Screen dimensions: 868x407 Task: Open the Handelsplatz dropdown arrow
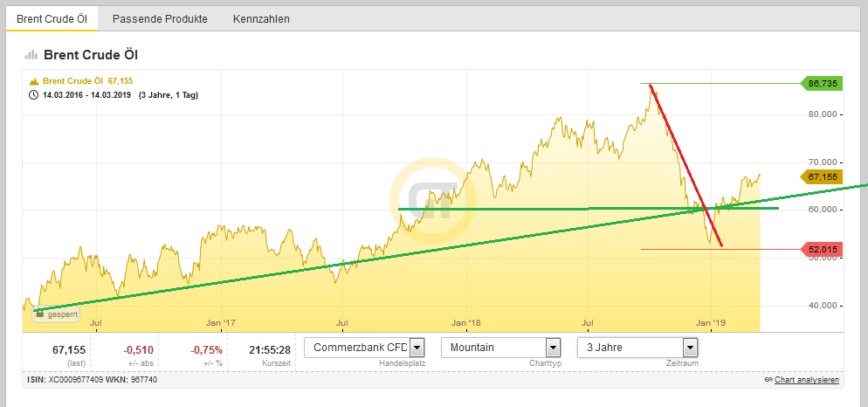click(x=417, y=348)
